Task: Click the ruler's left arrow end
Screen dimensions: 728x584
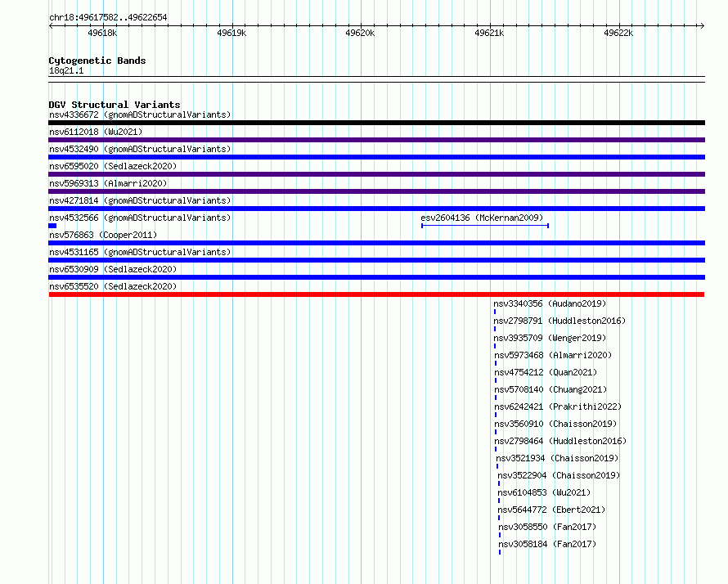Action: 51,26
